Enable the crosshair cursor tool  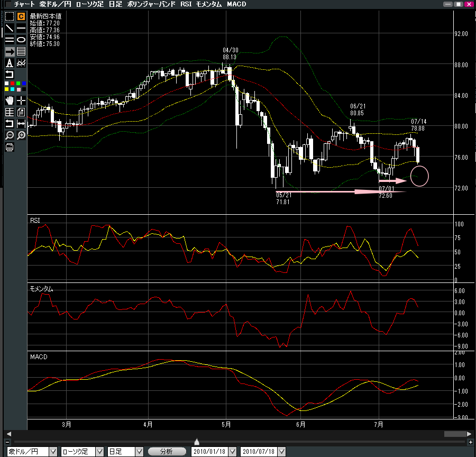(21, 100)
